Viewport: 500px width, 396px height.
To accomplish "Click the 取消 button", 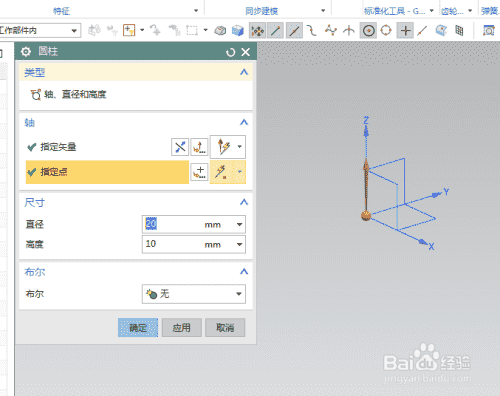I will point(225,328).
